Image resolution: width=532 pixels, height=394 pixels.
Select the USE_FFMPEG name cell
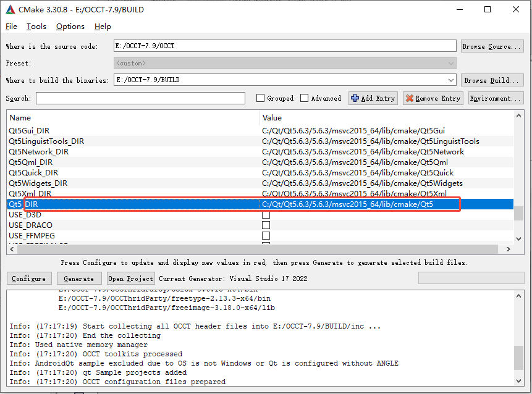[x=133, y=236]
